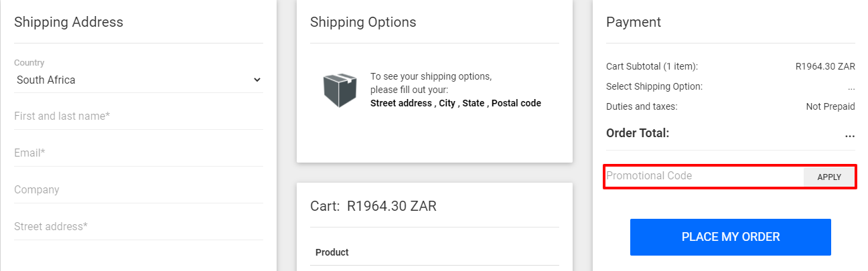This screenshot has width=868, height=271.
Task: Click the required address fields bold text
Action: click(x=455, y=103)
